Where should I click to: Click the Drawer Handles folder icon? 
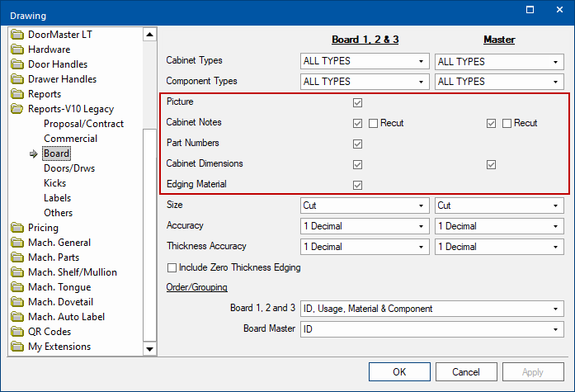tap(16, 79)
